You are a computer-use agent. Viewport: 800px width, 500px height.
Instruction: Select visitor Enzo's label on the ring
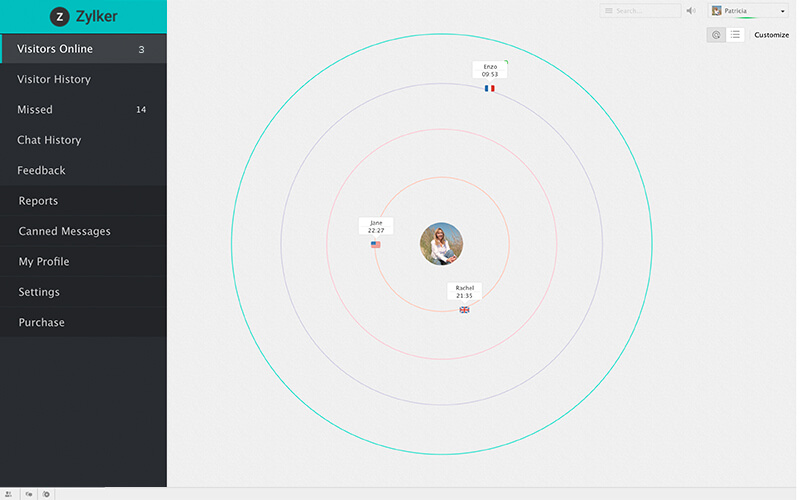tap(490, 70)
